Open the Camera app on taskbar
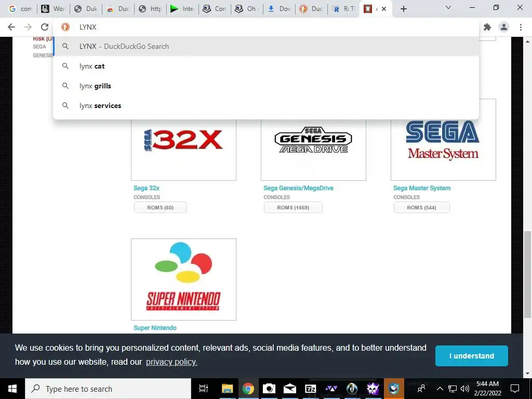 click(269, 389)
